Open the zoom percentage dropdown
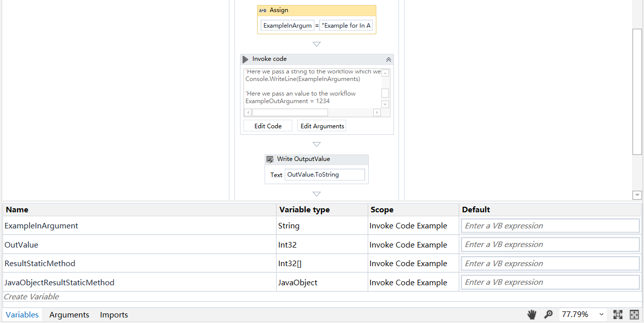 [602, 314]
